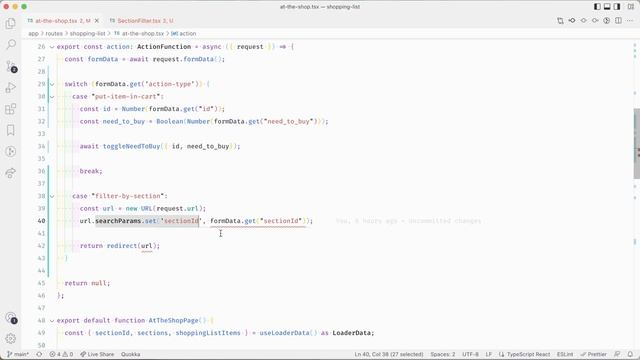Screen dimensions: 640x360
Task: Open the Run and Debug view
Action: pos(11,88)
